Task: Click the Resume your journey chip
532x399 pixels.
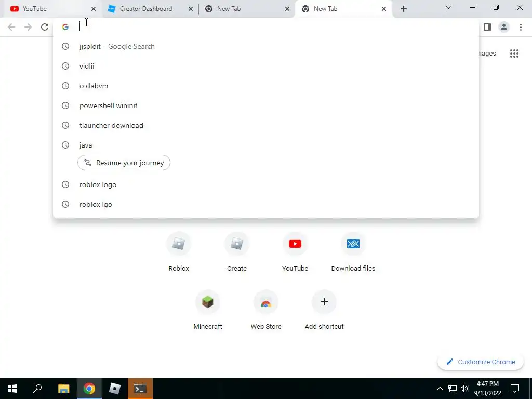Action: click(124, 163)
